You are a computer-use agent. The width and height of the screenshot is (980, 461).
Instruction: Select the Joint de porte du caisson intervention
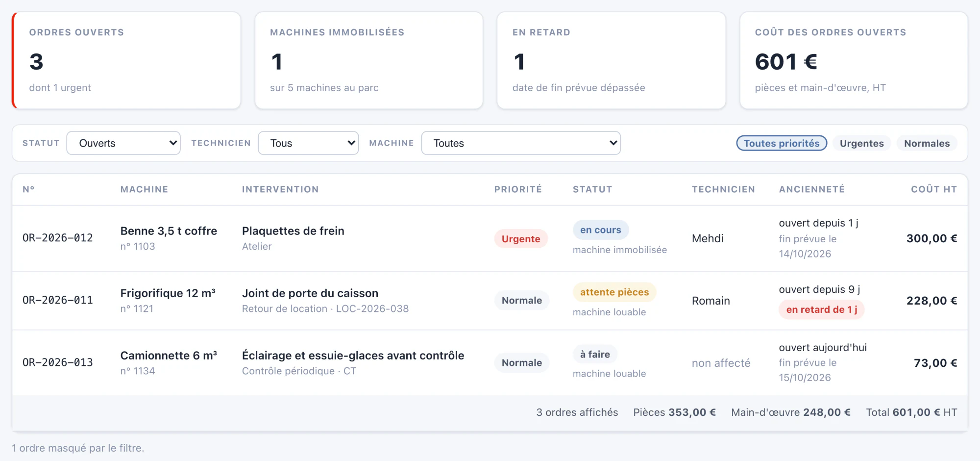click(x=310, y=293)
